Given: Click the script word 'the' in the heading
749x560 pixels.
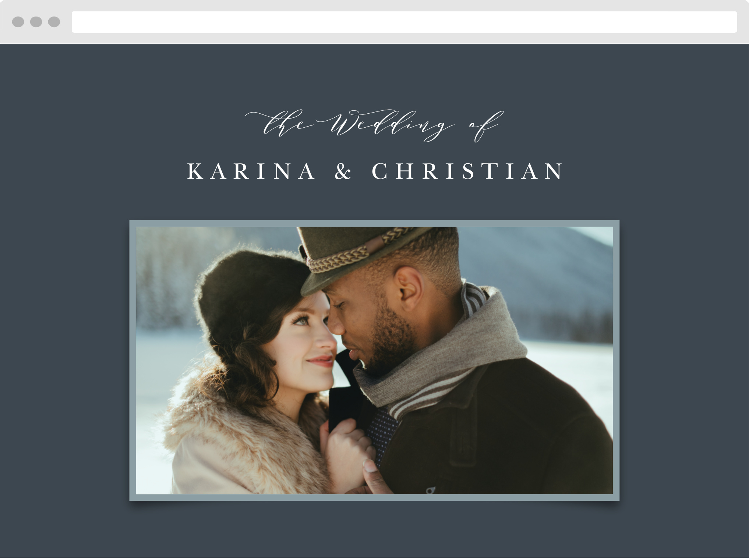Looking at the screenshot, I should [280, 124].
